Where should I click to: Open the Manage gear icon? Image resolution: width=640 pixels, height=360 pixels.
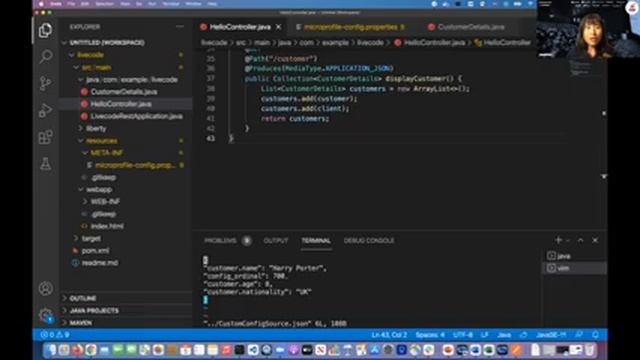tap(45, 316)
